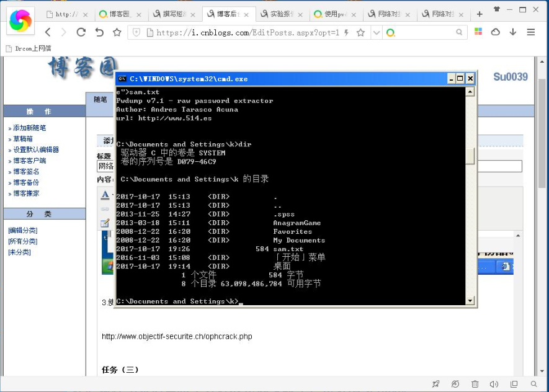Expand address bar history dropdown

click(x=377, y=33)
